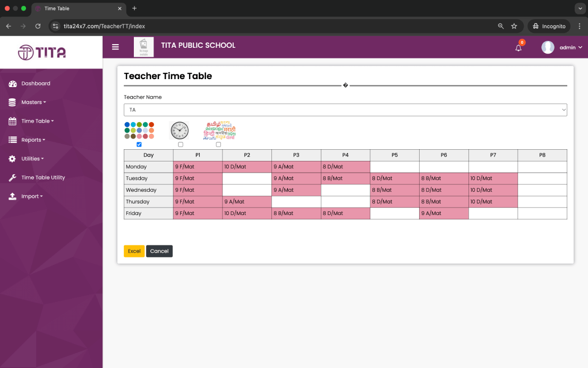This screenshot has width=588, height=368.
Task: Expand the Reports menu
Action: (33, 140)
